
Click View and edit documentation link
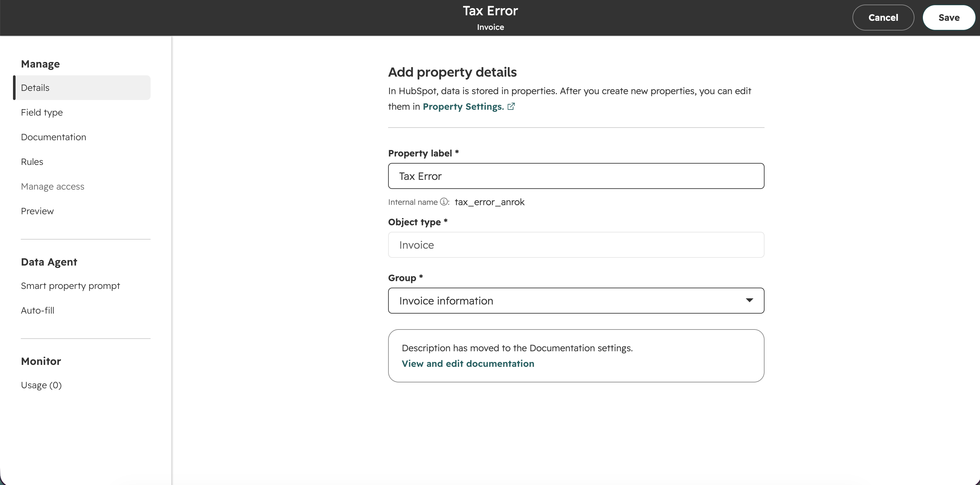coord(468,364)
